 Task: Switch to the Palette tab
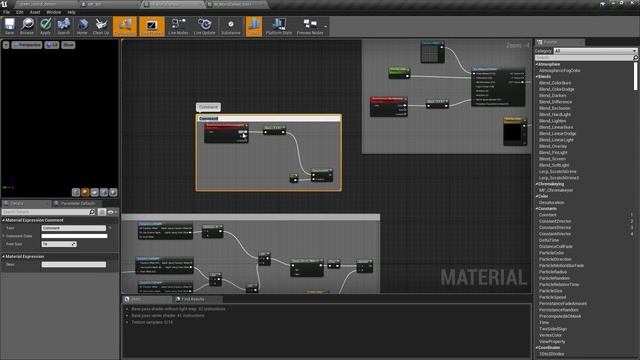click(x=559, y=42)
